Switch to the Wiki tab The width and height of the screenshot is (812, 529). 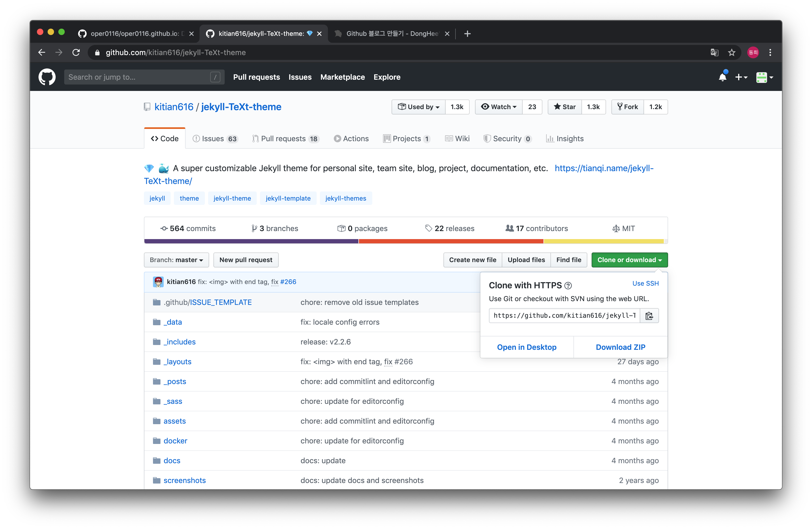(457, 139)
